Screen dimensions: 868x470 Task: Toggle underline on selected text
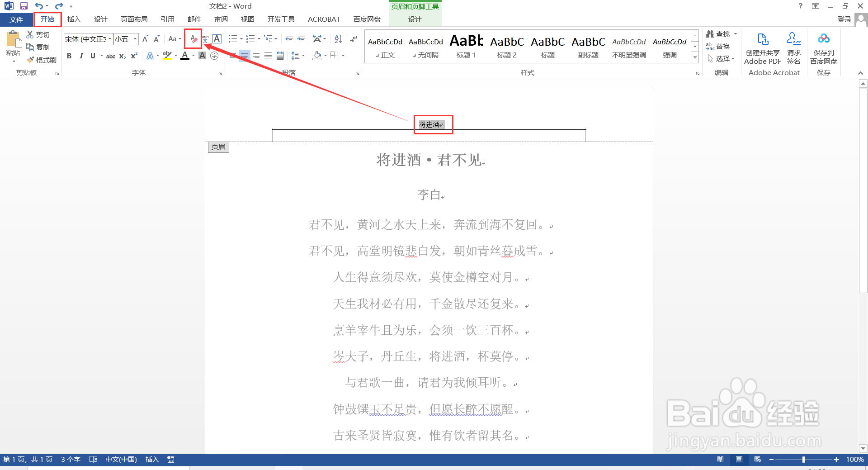92,56
